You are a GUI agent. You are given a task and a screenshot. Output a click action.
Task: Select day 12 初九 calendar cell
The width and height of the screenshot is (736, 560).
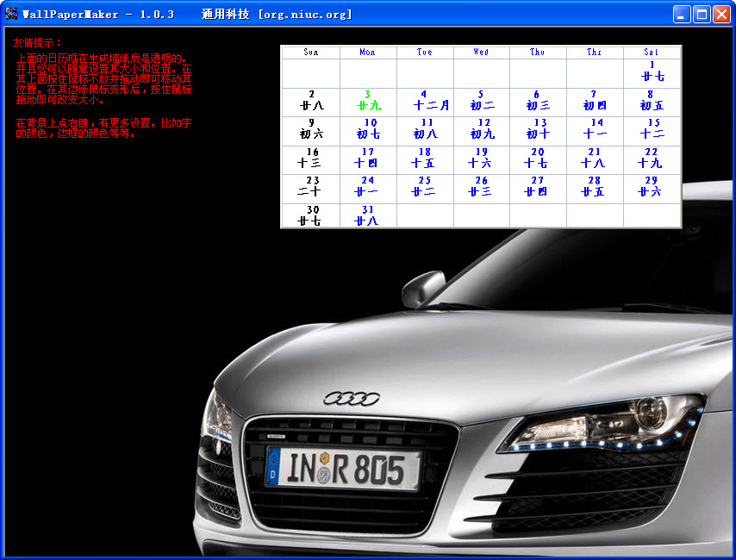coord(481,131)
